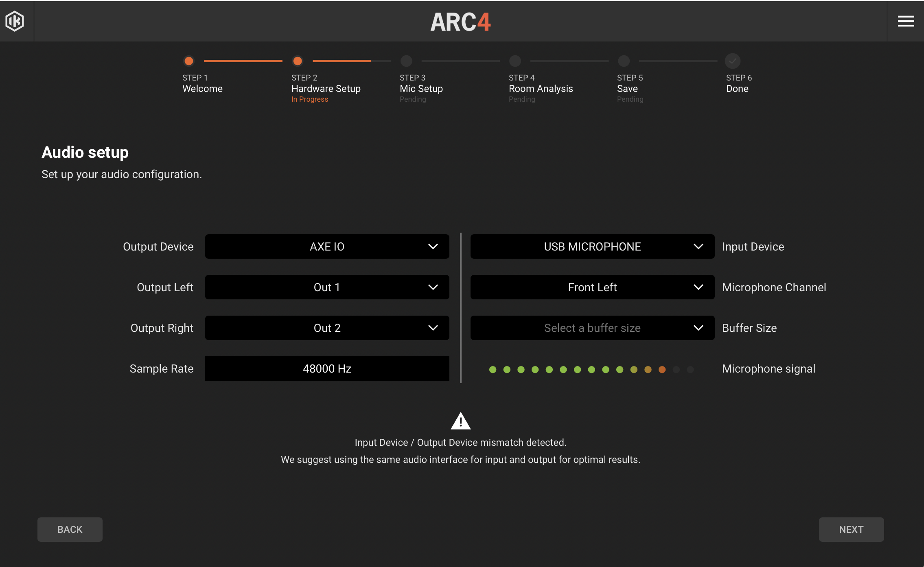Open the Buffer Size dropdown

click(592, 328)
